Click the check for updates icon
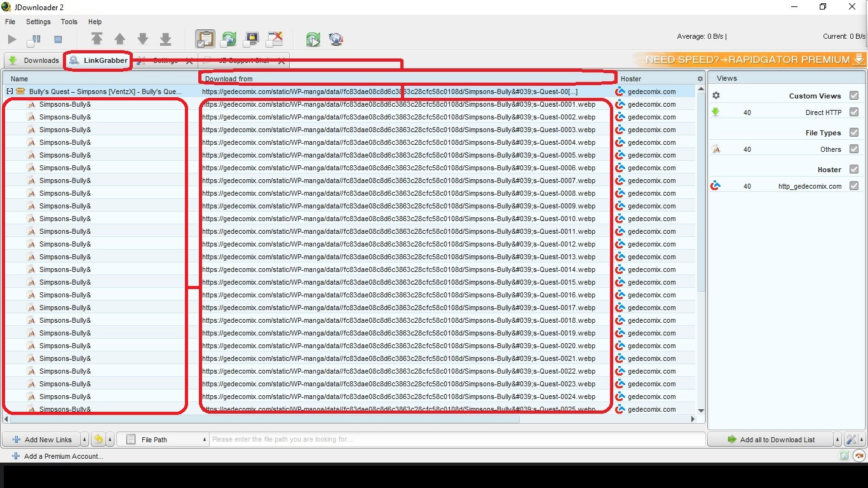 tap(313, 39)
